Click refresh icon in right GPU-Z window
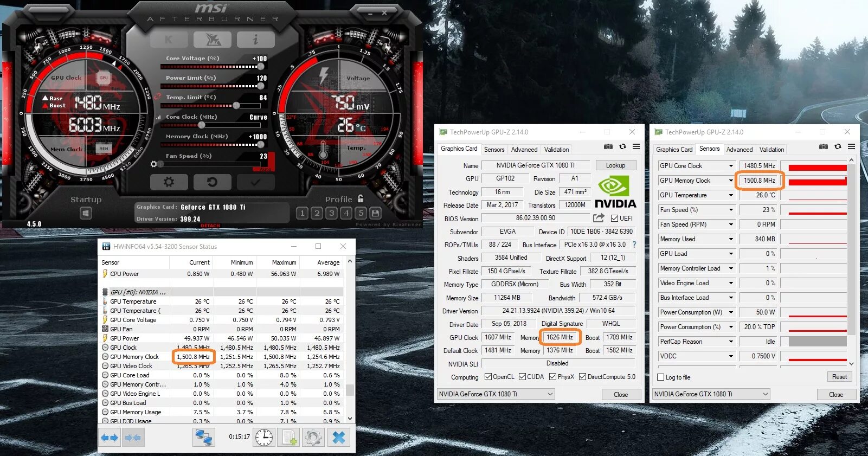The height and width of the screenshot is (456, 868). pos(838,147)
